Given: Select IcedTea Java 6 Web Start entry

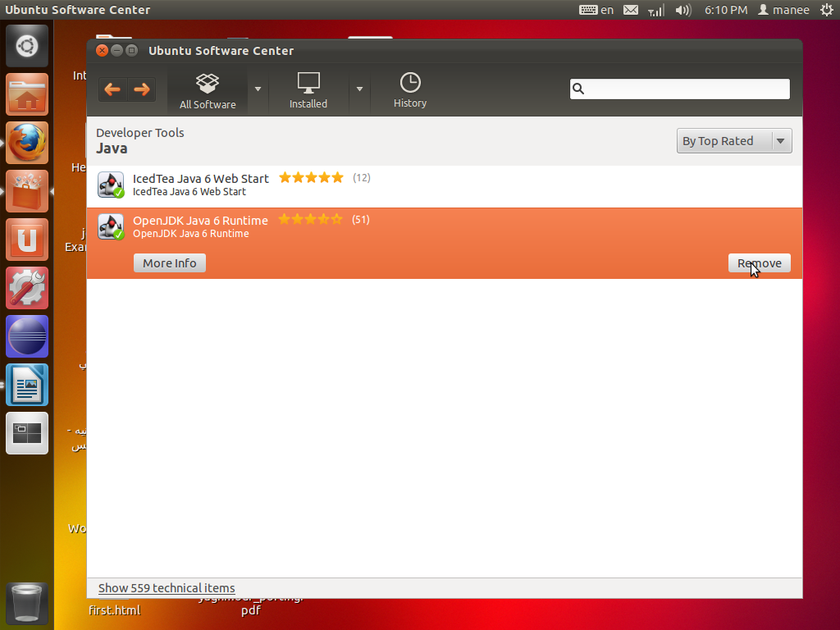Looking at the screenshot, I should (445, 185).
